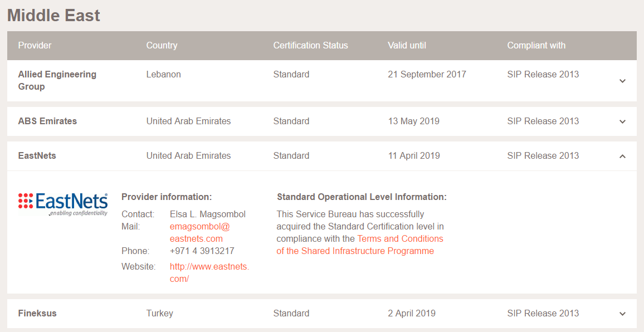
Task: Click the Valid until column header
Action: pyautogui.click(x=407, y=46)
